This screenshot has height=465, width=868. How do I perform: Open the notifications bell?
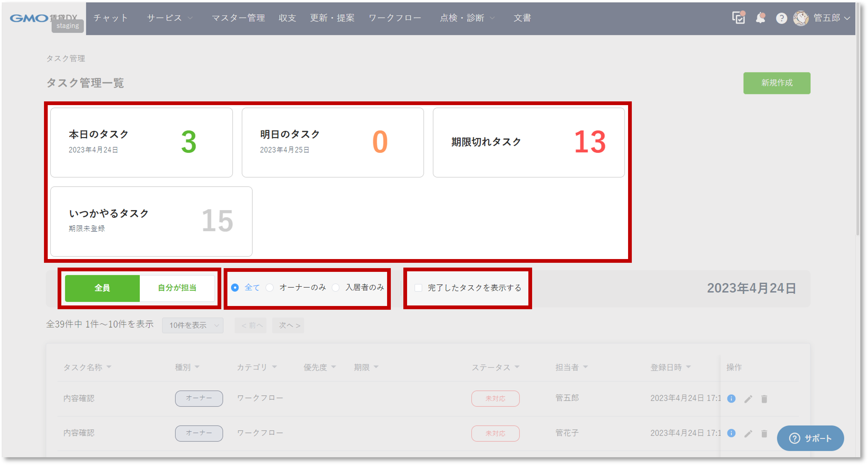tap(760, 18)
